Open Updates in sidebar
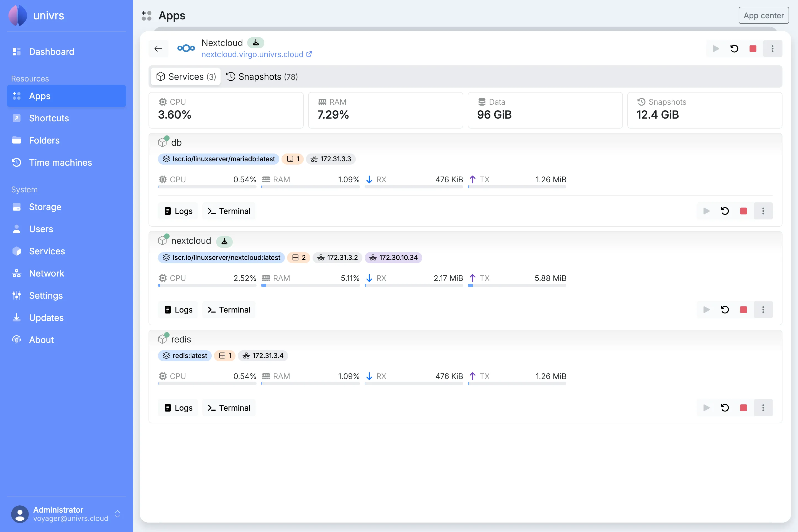 click(x=66, y=318)
